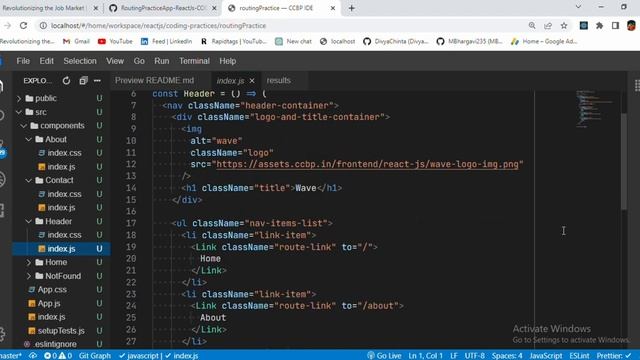This screenshot has height=360, width=640.
Task: Open browser zoom control icon
Action: (532, 25)
